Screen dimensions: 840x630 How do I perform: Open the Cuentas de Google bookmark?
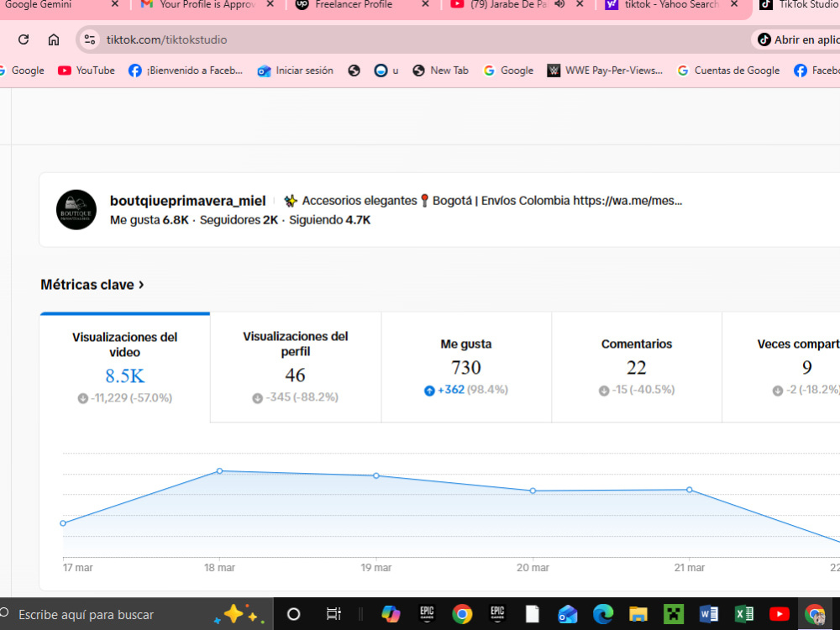728,71
